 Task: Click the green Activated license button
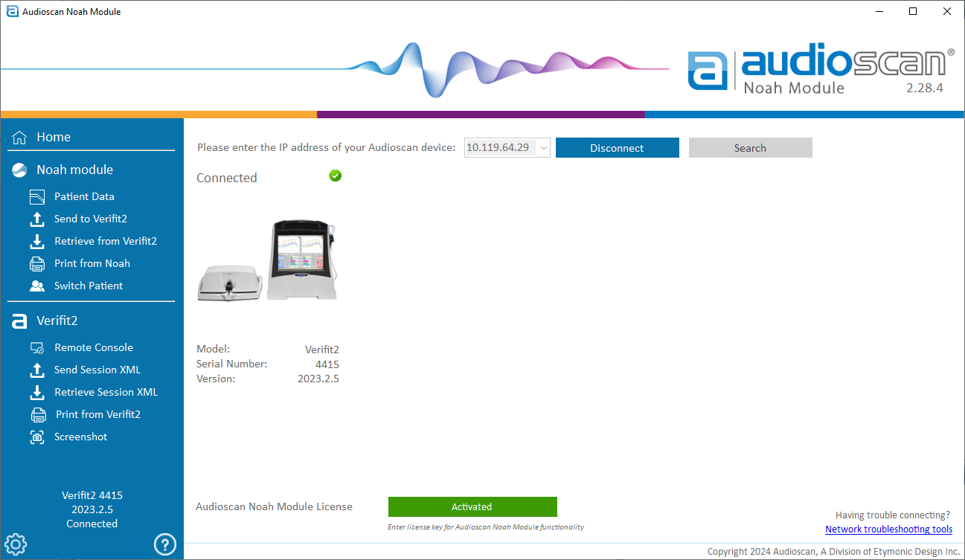pyautogui.click(x=472, y=507)
